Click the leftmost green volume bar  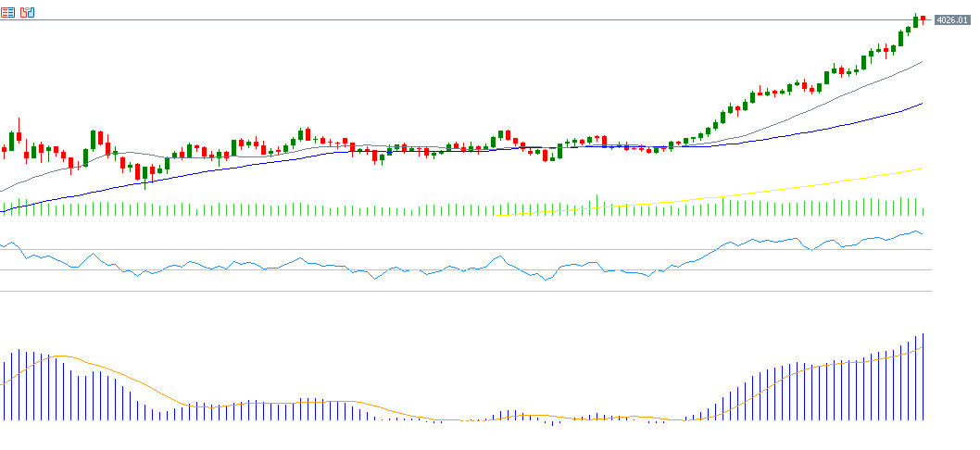[x=4, y=210]
